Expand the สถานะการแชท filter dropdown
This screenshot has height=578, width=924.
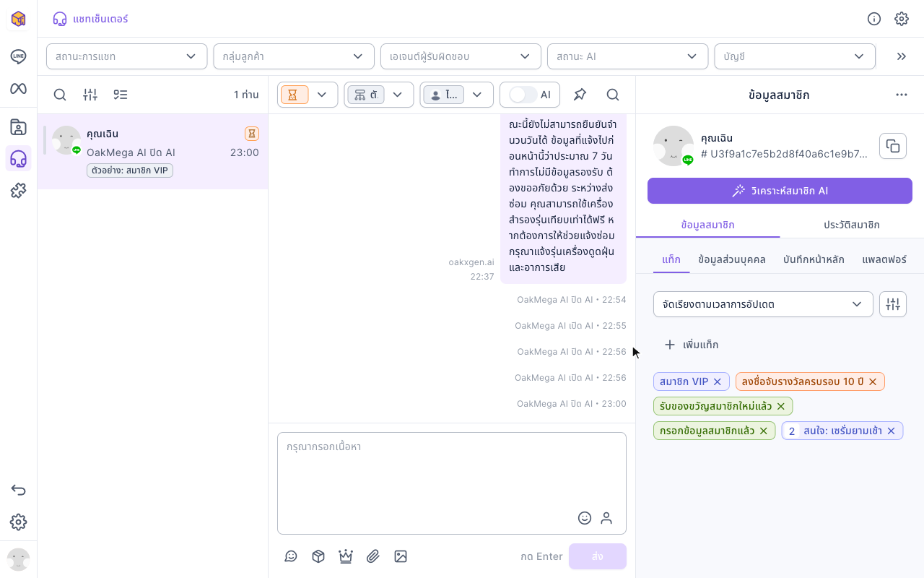126,56
